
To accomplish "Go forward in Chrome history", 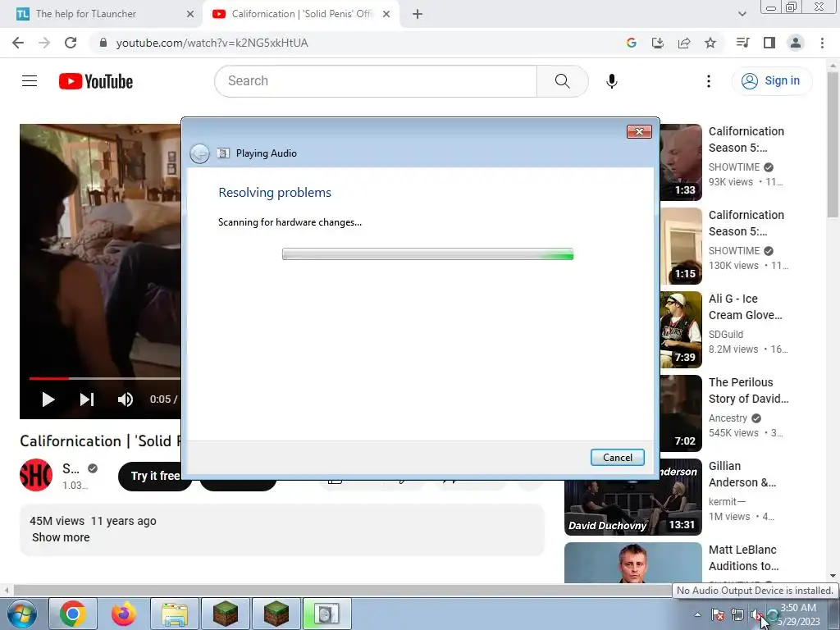I will point(44,43).
